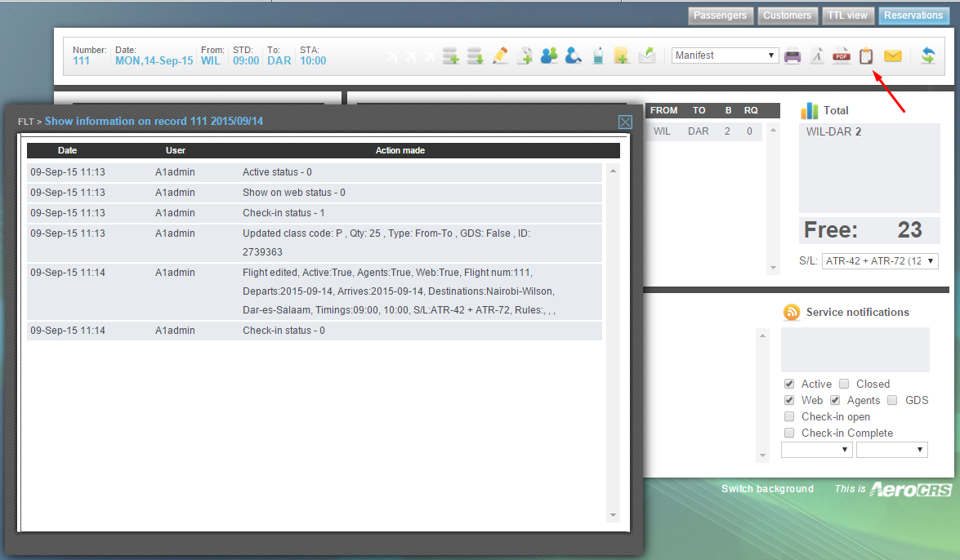The height and width of the screenshot is (560, 960).
Task: Click the To airport code DAR in header
Action: (x=279, y=60)
